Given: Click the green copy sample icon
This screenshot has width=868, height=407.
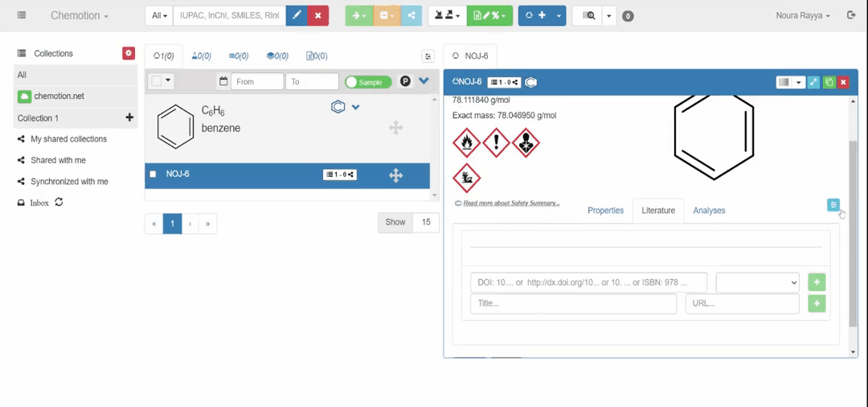Looking at the screenshot, I should pos(829,82).
